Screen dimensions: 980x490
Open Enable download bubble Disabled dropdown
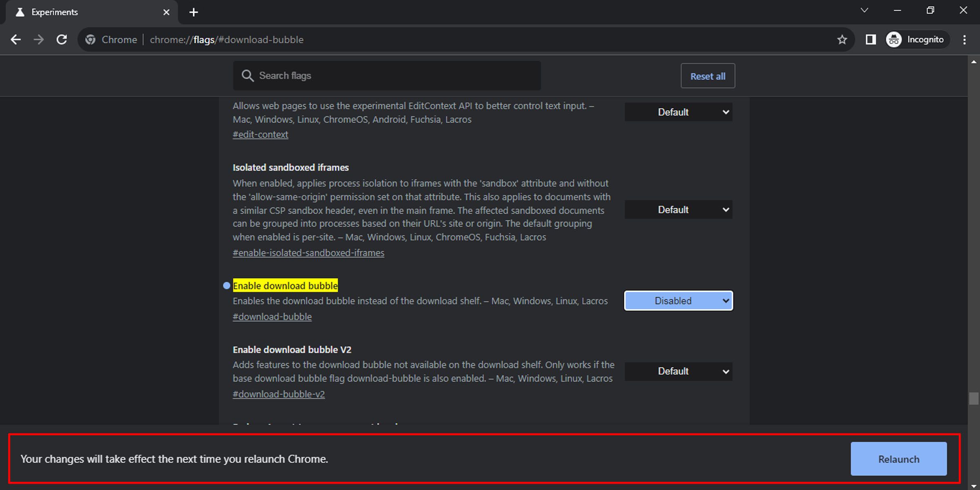[x=678, y=301]
